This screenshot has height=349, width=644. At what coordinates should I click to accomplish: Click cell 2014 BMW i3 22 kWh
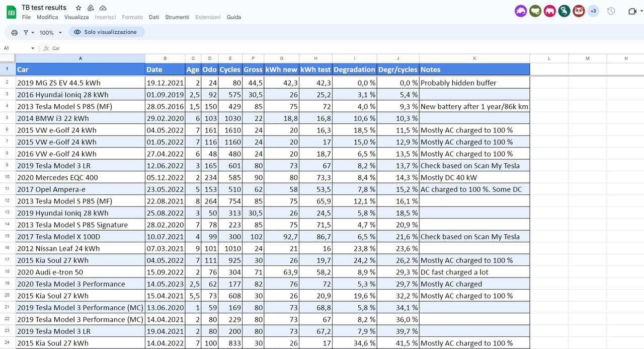[x=80, y=118]
